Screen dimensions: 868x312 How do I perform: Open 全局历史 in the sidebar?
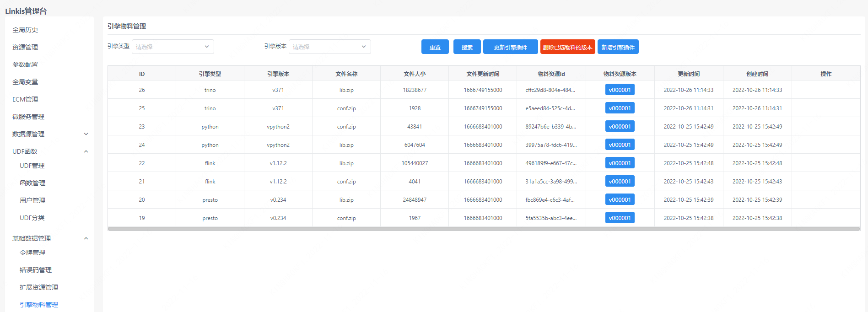tap(25, 30)
